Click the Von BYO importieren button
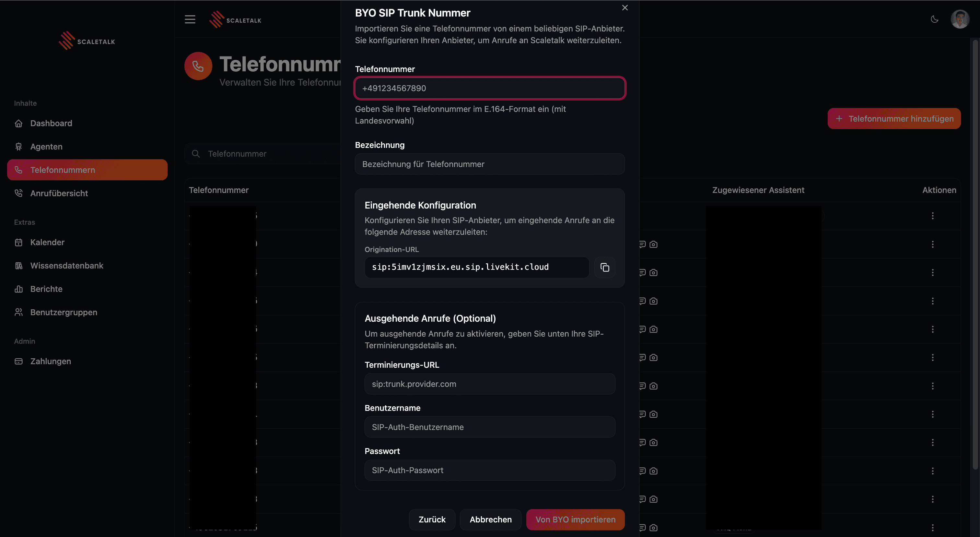Image resolution: width=980 pixels, height=537 pixels. point(575,519)
